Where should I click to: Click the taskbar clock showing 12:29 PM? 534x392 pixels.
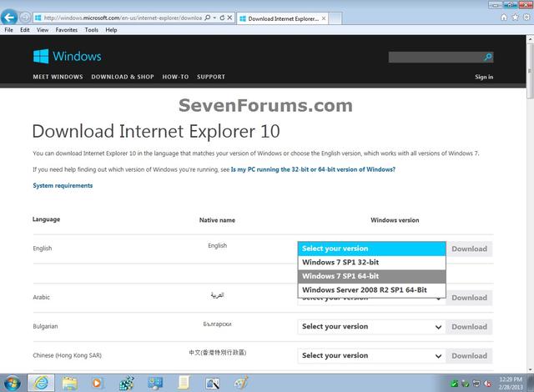point(511,383)
